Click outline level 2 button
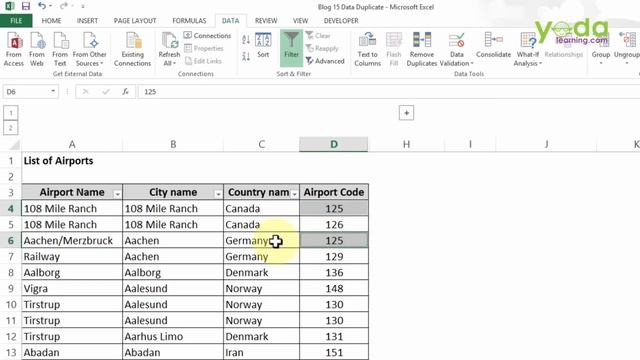640x360 pixels. pyautogui.click(x=11, y=128)
